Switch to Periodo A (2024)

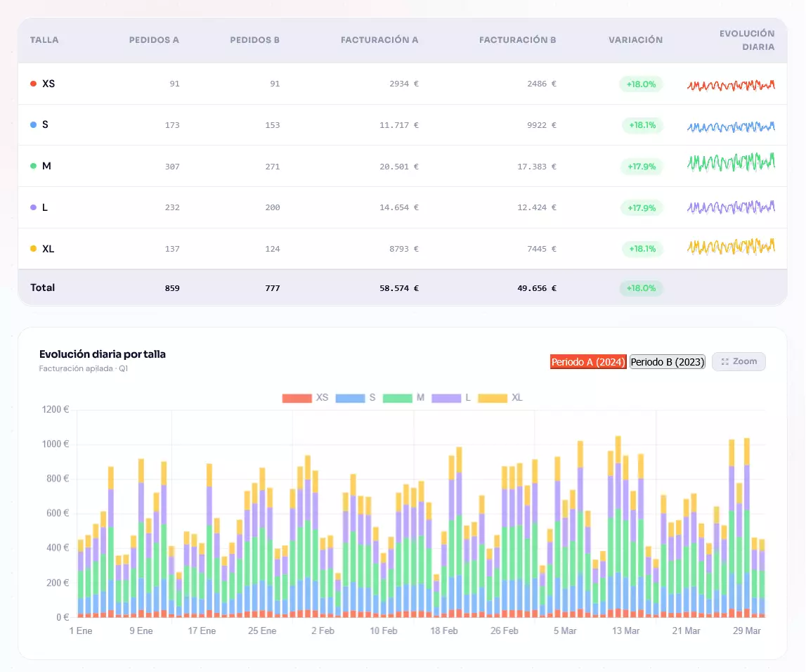click(587, 362)
